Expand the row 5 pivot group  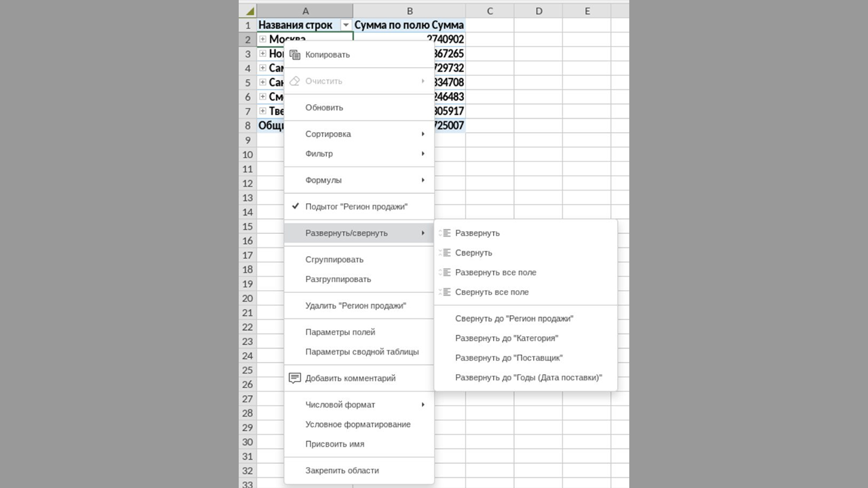point(263,82)
